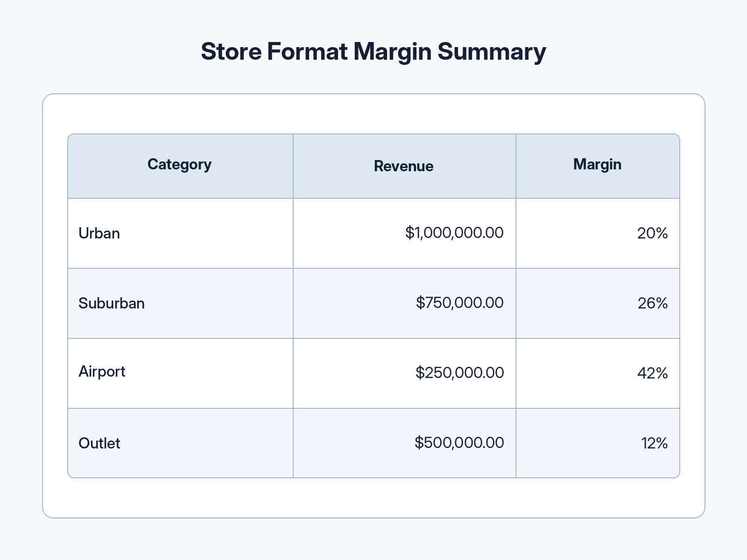Select the Urban category cell
Image resolution: width=747 pixels, height=560 pixels.
click(180, 233)
